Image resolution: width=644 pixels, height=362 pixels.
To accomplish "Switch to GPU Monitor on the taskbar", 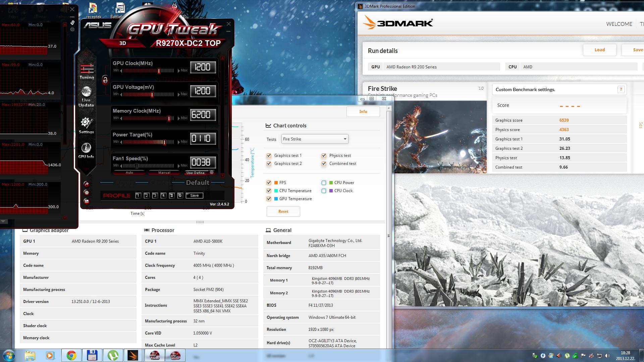I will point(175,355).
